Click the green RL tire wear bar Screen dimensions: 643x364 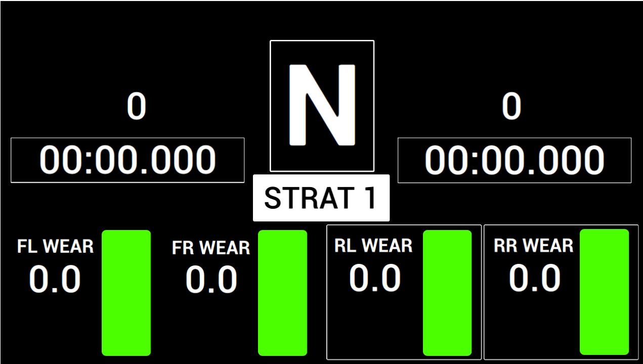click(447, 293)
